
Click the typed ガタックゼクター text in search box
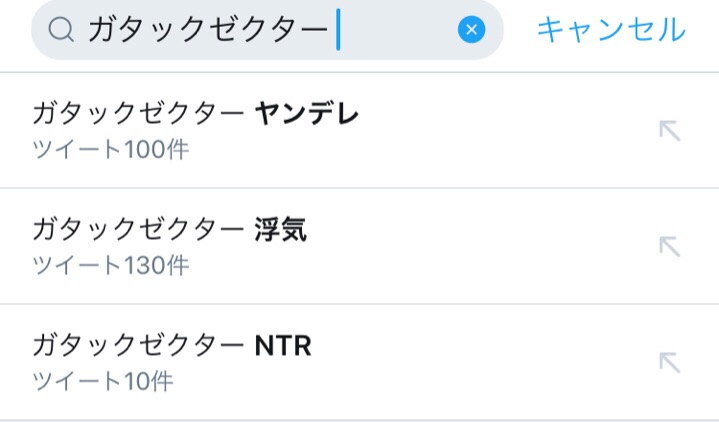point(207,31)
